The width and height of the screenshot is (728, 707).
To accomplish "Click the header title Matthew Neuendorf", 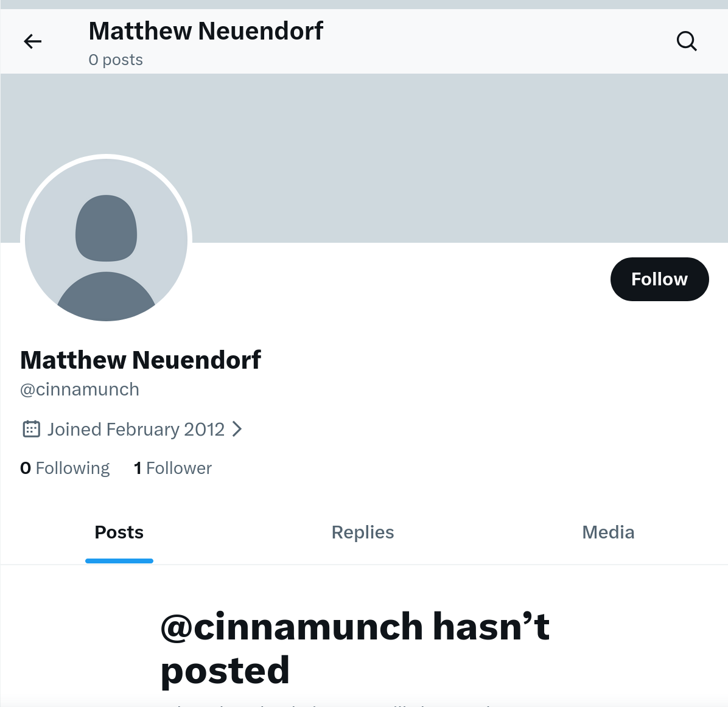I will point(206,31).
